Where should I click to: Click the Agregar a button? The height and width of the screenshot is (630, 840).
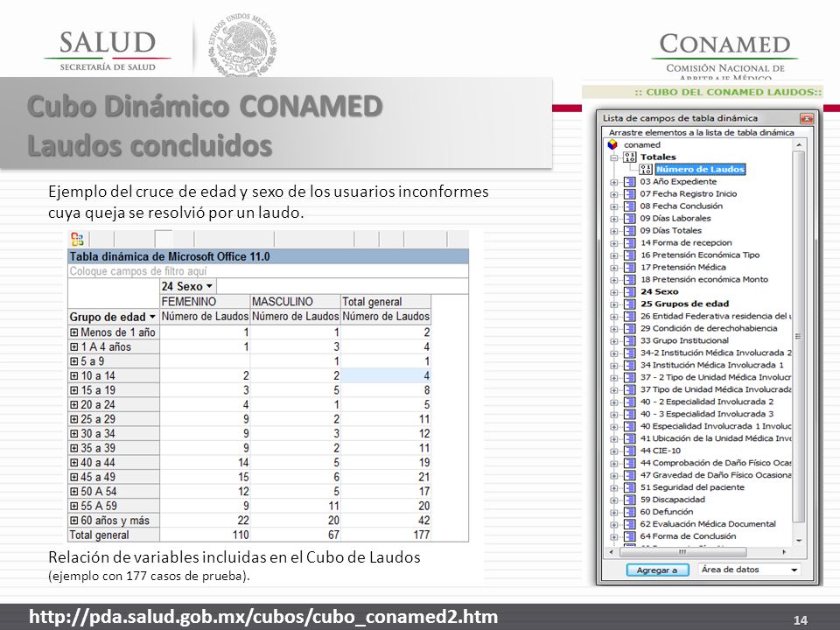657,570
